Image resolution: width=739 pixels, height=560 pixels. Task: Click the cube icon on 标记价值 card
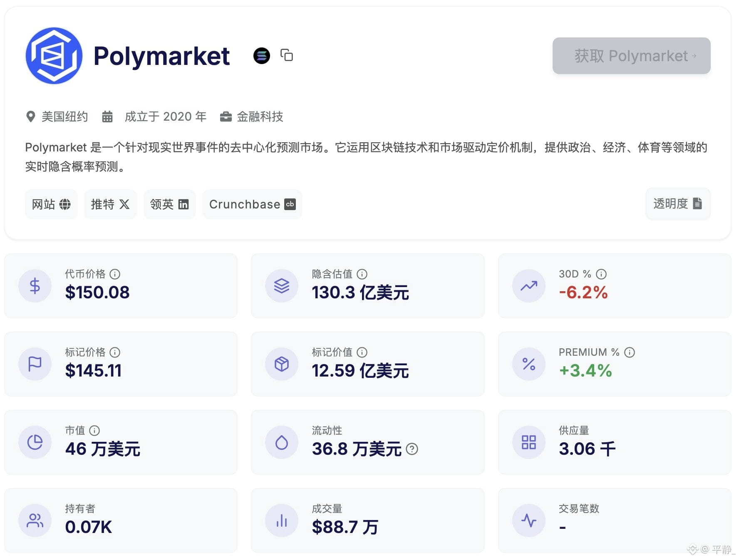282,364
